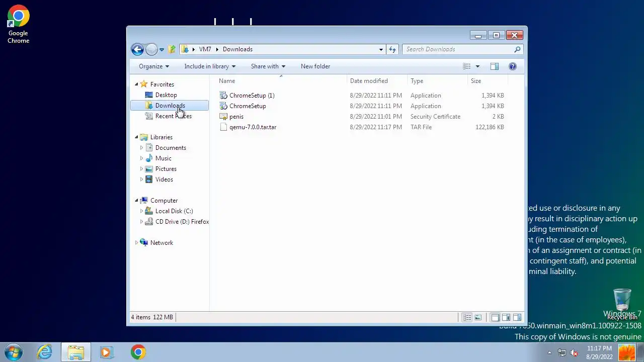Open the views more-options dropdown arrow
The width and height of the screenshot is (644, 362).
click(477, 66)
